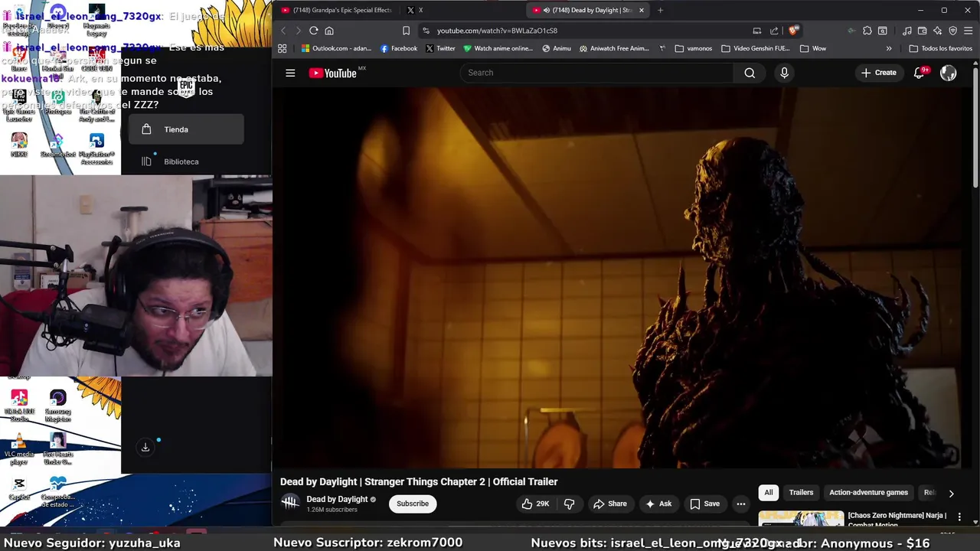Save the video to a playlist

point(704,504)
